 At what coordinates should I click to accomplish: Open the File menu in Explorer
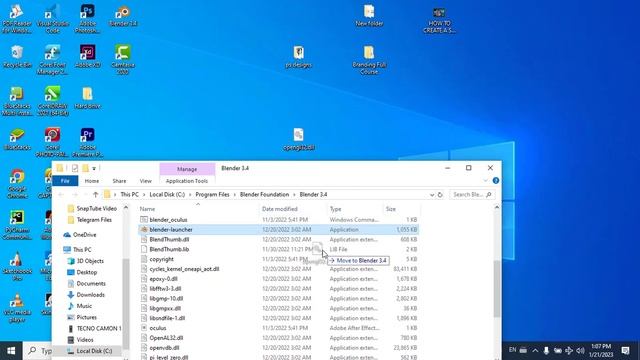coord(65,181)
